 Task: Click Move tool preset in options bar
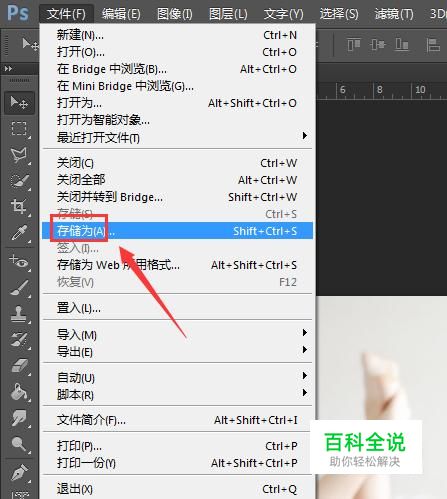pos(30,44)
